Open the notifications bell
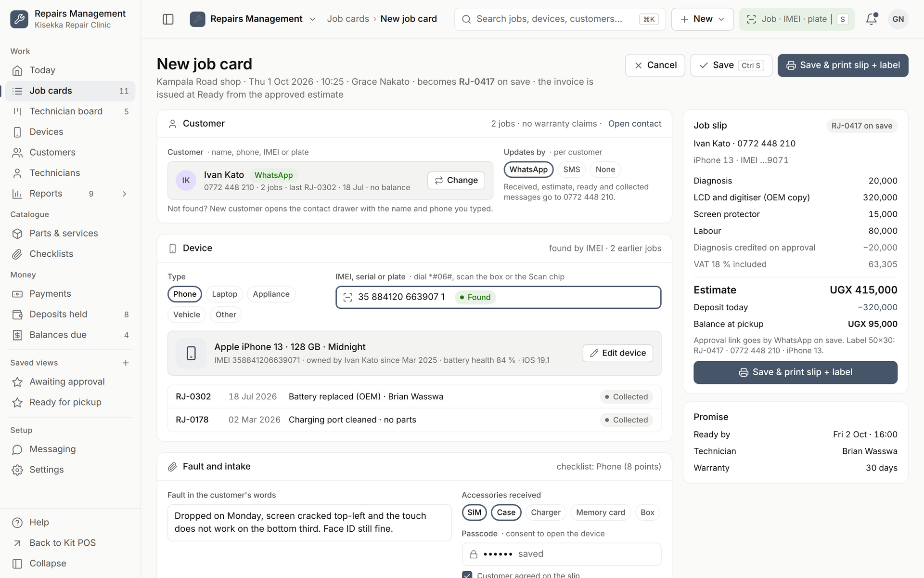The image size is (924, 578). (x=871, y=19)
